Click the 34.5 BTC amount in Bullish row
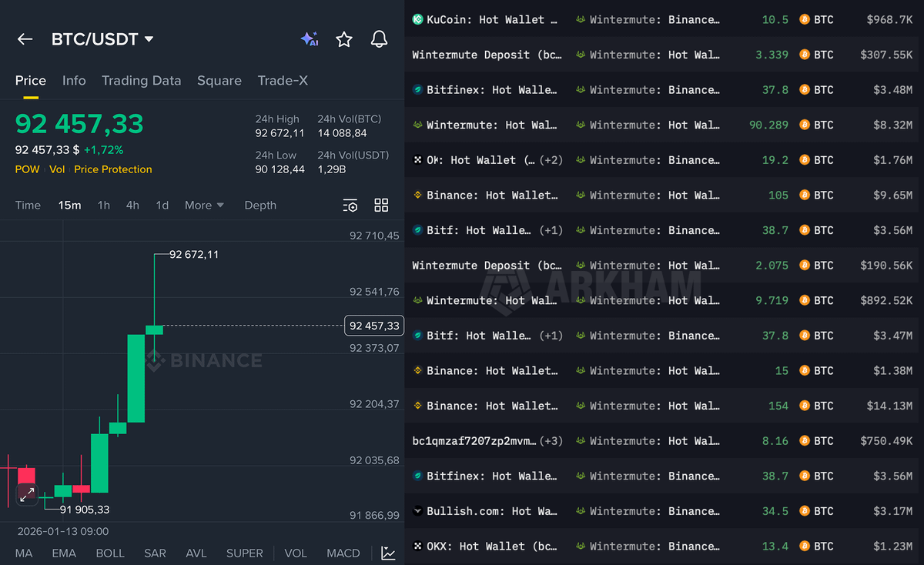The width and height of the screenshot is (924, 565). point(775,511)
